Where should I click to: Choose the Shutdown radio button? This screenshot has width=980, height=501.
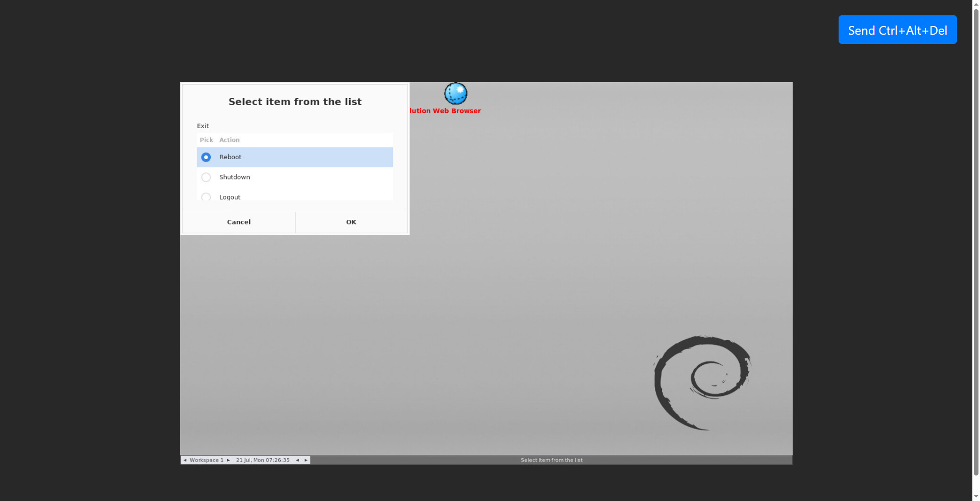206,178
